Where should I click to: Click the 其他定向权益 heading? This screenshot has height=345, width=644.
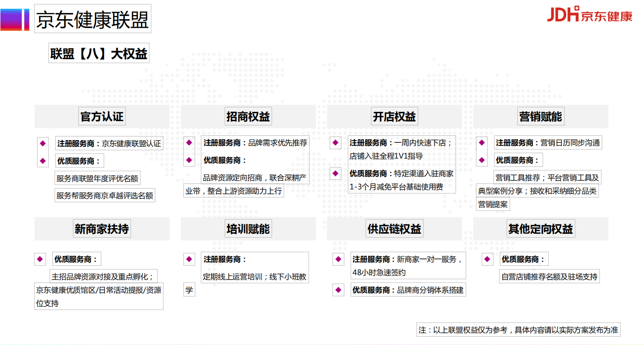[541, 229]
